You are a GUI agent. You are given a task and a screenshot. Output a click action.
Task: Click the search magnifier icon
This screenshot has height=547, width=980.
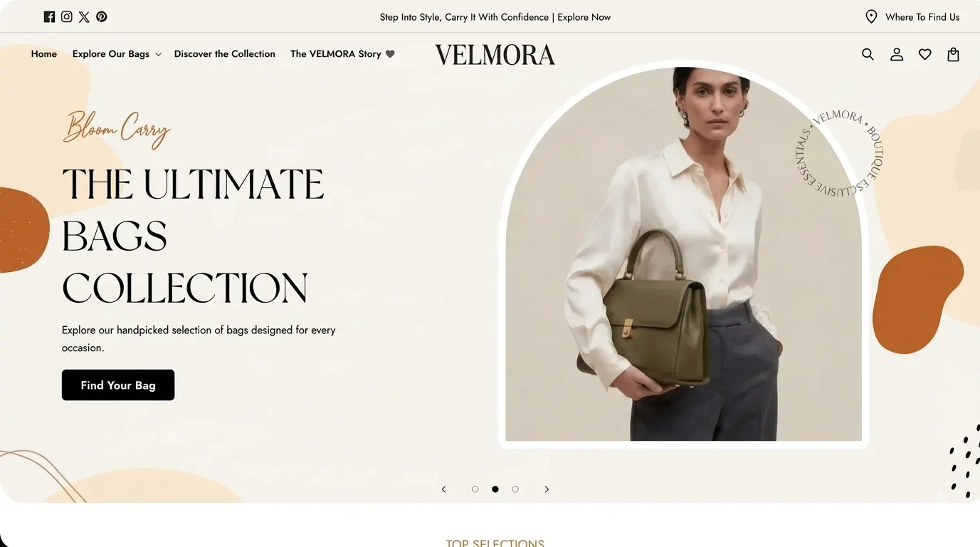(x=868, y=54)
